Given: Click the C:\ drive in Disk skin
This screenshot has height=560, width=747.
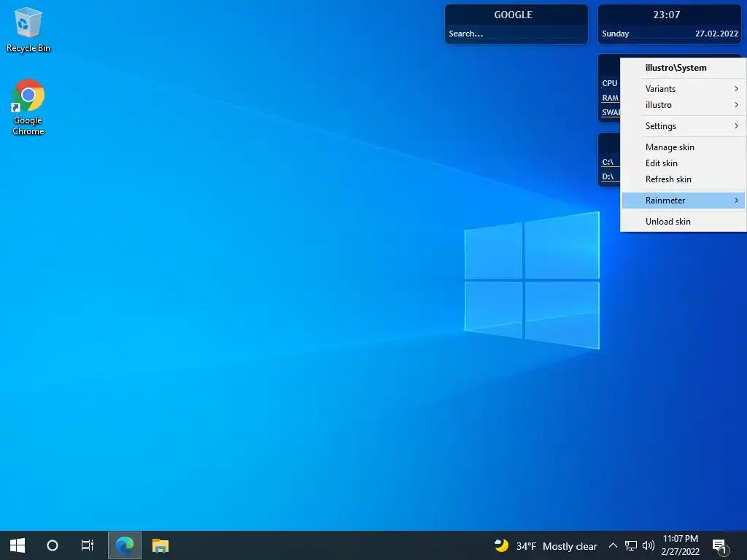Looking at the screenshot, I should [608, 163].
